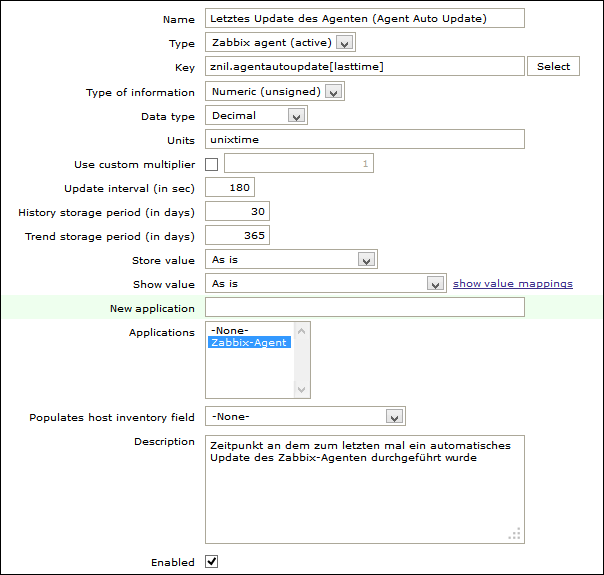Select Zabbix-Agent in the Applications list

(x=248, y=342)
